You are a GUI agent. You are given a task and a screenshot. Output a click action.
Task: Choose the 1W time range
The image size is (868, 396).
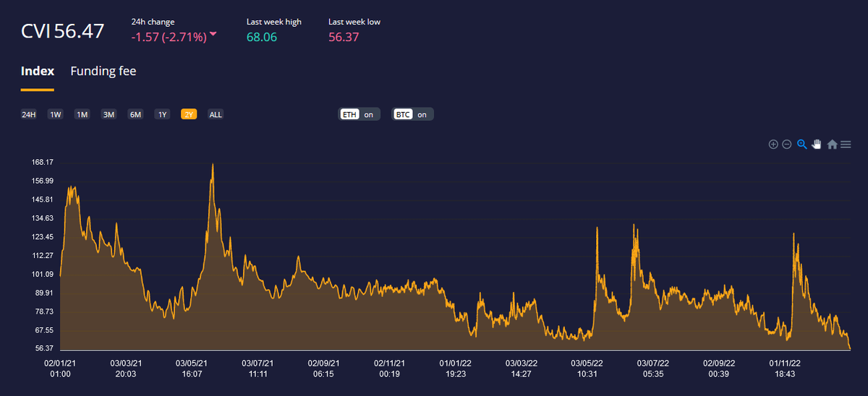[56, 114]
